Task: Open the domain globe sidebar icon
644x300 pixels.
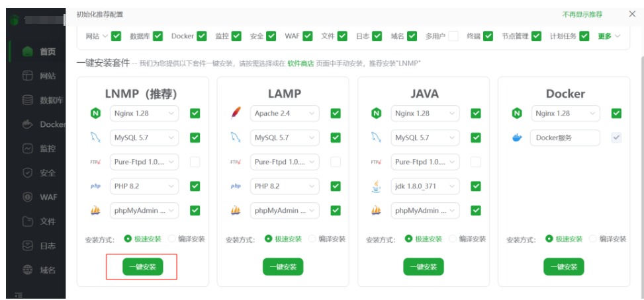Action: tap(28, 270)
